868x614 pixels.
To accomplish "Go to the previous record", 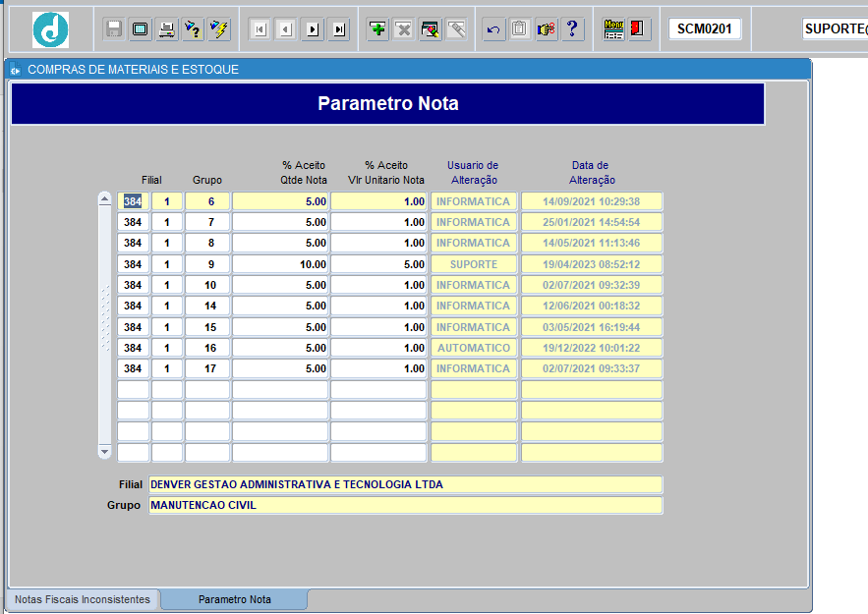I will tap(286, 29).
